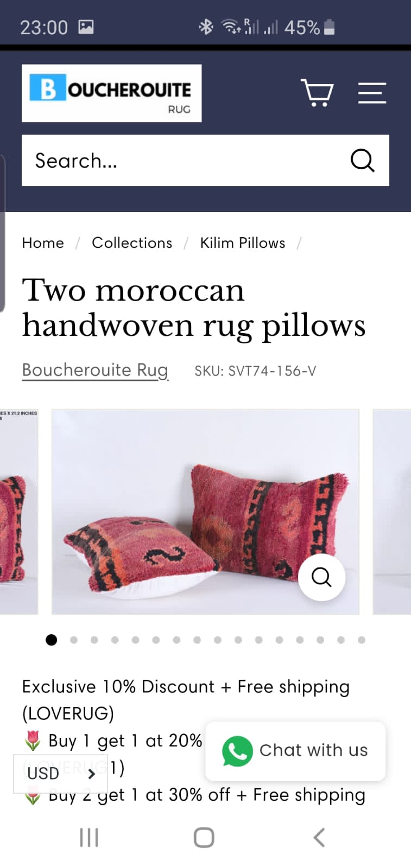Click the Chat with us button
Screen dimensions: 411x868
[295, 751]
